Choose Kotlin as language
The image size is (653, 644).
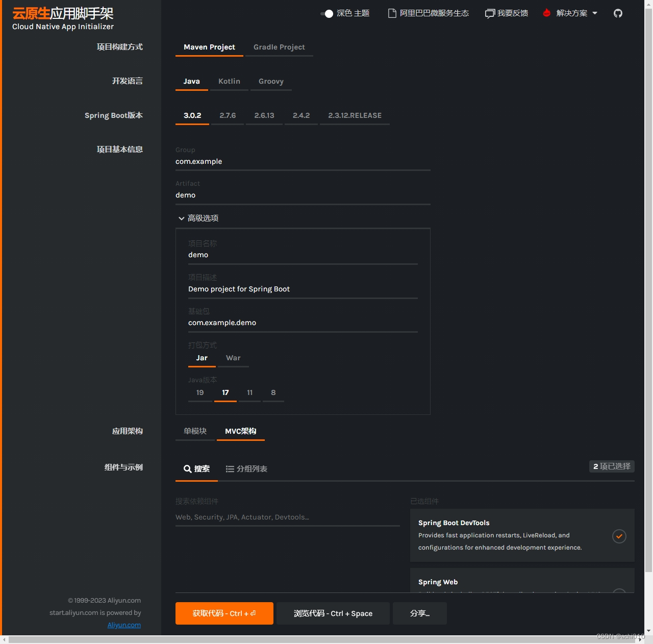click(x=229, y=81)
